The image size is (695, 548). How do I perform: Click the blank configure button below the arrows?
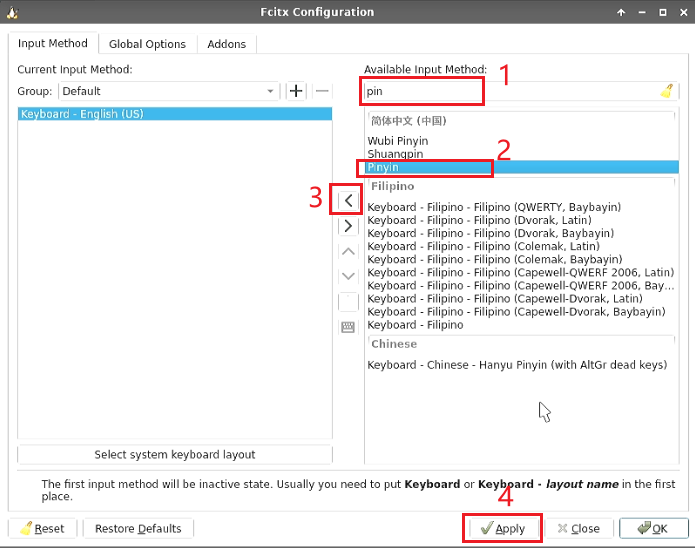(x=348, y=302)
